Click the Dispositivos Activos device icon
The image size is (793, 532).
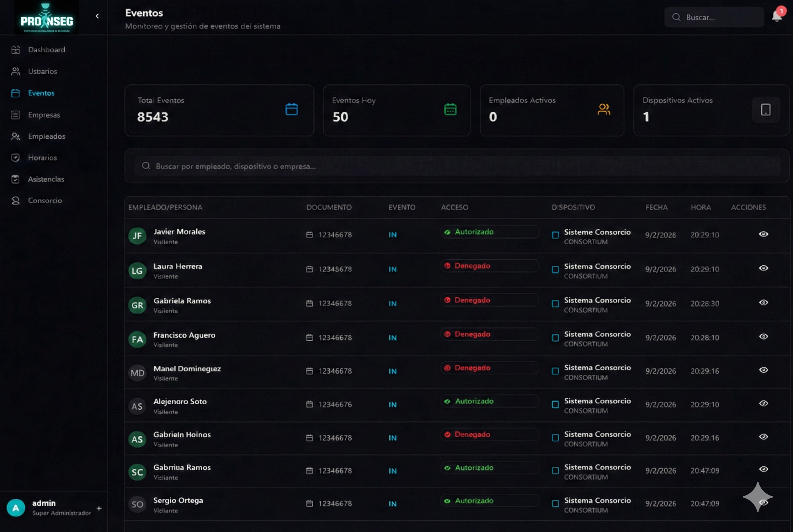[765, 109]
